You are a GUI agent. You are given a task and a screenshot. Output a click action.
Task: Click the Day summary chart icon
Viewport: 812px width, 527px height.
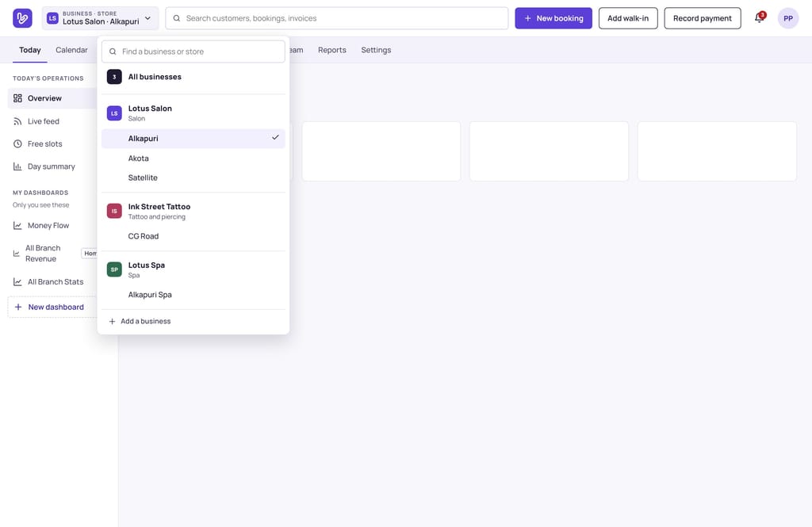coord(17,166)
